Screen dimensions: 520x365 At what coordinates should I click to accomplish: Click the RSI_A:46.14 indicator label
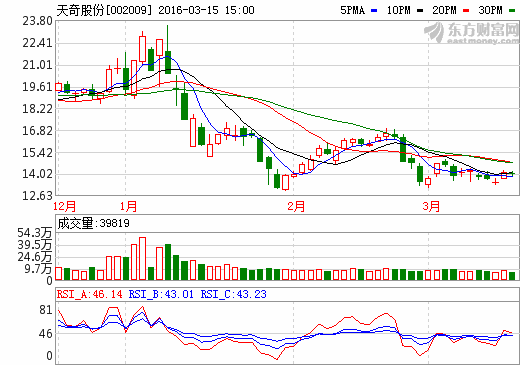coord(89,294)
